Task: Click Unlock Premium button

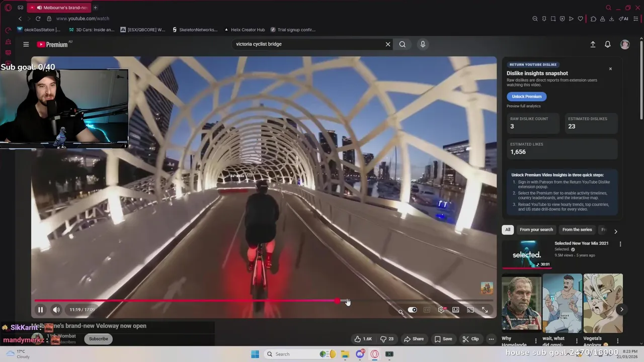Action: click(527, 97)
